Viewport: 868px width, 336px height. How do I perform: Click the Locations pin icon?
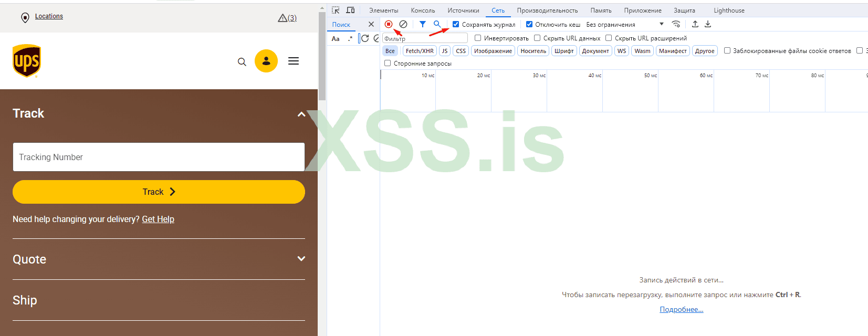25,17
